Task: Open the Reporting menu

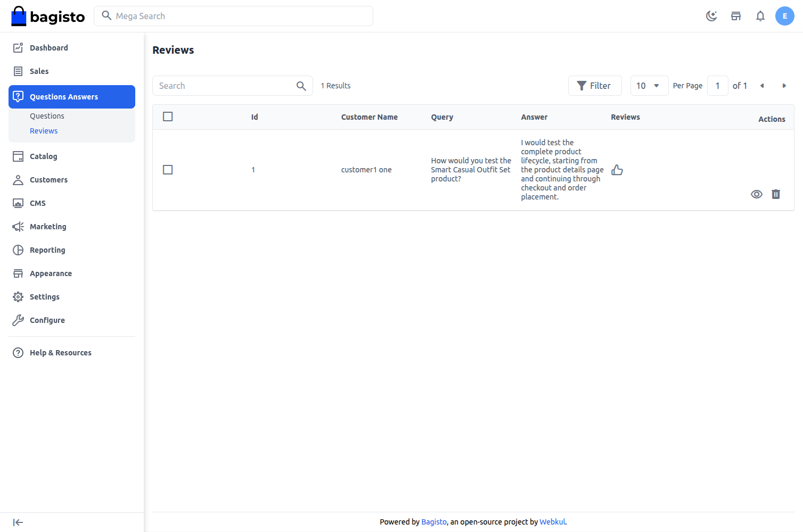Action: click(x=72, y=250)
